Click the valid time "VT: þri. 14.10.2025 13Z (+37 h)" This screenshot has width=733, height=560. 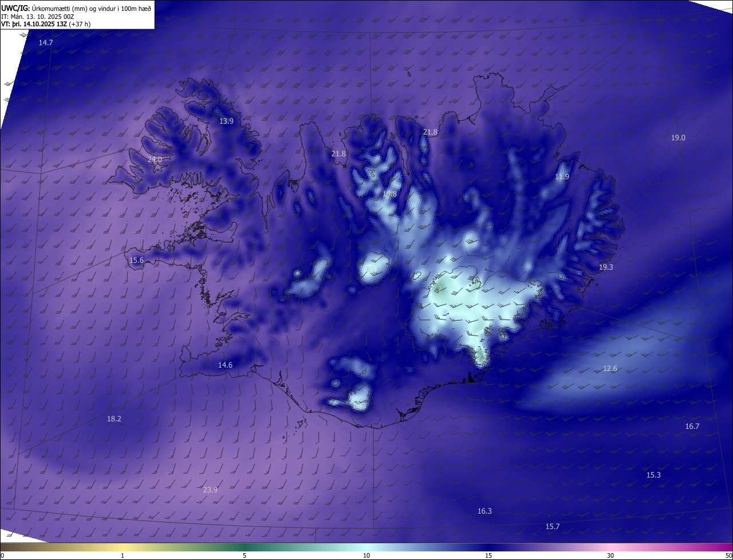tap(46, 24)
